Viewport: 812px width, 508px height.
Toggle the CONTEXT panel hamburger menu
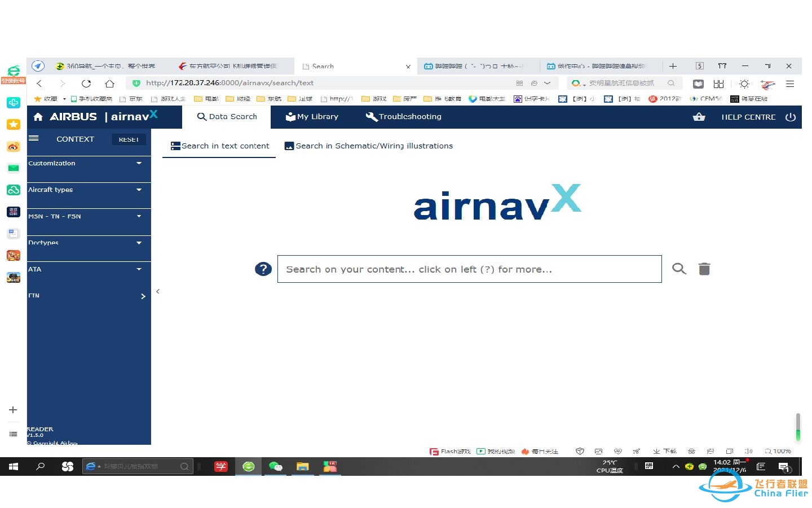34,138
